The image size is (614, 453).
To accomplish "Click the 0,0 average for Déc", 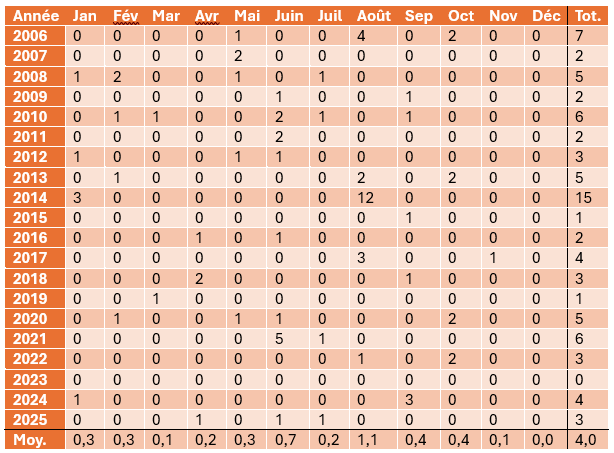I will [546, 440].
